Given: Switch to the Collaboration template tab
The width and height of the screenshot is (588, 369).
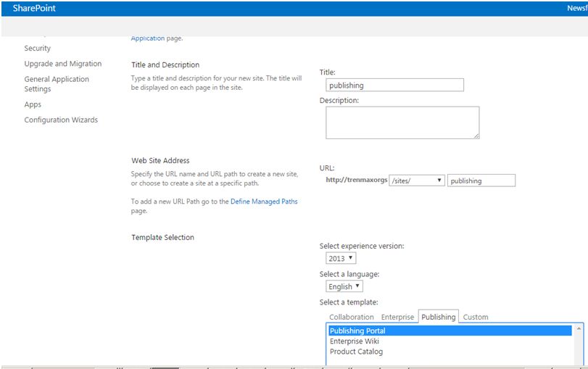Looking at the screenshot, I should [x=352, y=318].
